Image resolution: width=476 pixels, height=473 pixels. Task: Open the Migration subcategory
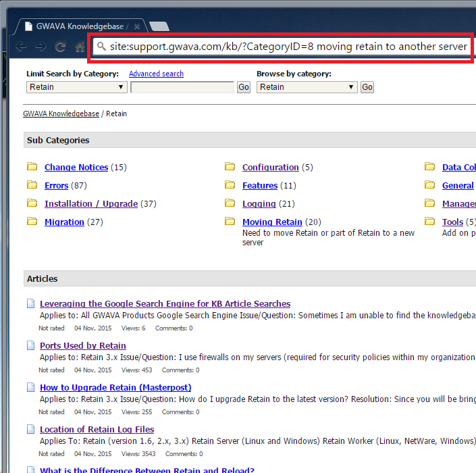(64, 222)
